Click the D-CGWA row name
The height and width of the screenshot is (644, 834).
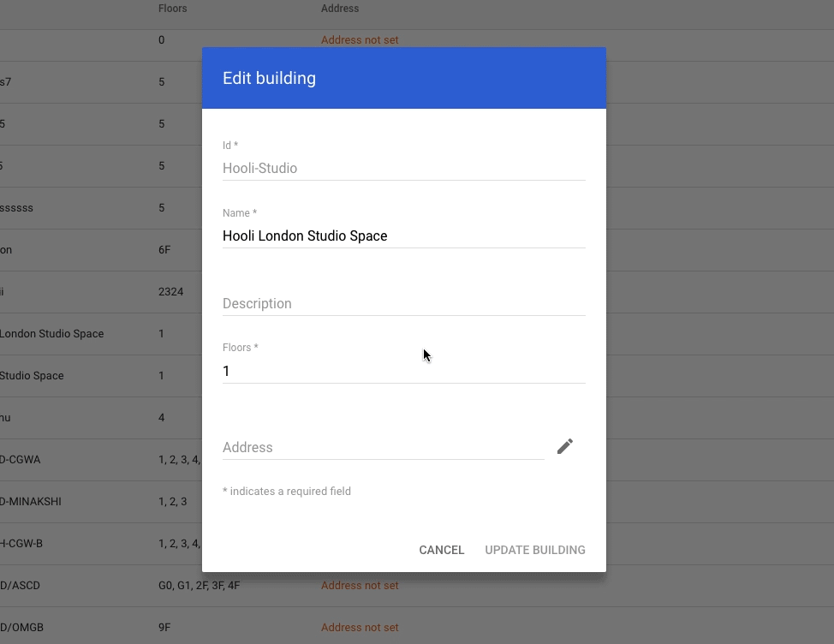tap(21, 460)
